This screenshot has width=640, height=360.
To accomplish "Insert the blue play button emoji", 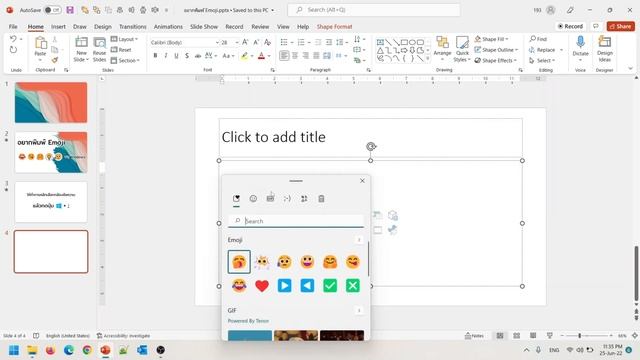I will pyautogui.click(x=284, y=286).
